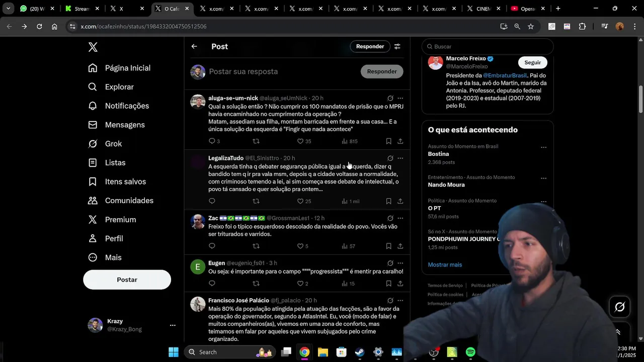644x362 pixels.
Task: Open Mensagens in sidebar
Action: (117, 125)
